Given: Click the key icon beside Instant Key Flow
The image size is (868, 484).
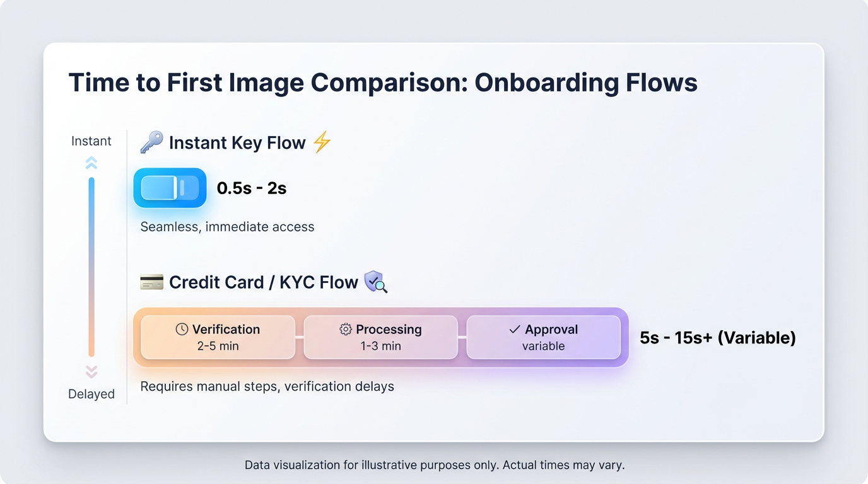Looking at the screenshot, I should tap(151, 142).
